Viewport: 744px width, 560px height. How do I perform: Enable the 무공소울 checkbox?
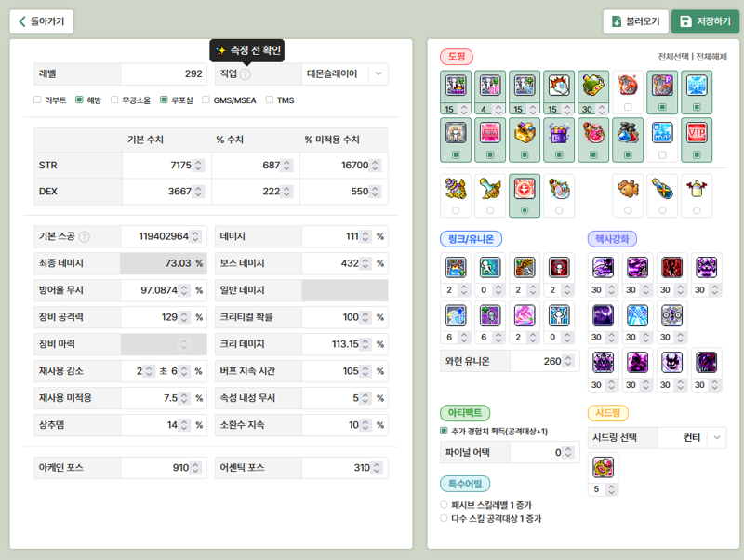[113, 100]
